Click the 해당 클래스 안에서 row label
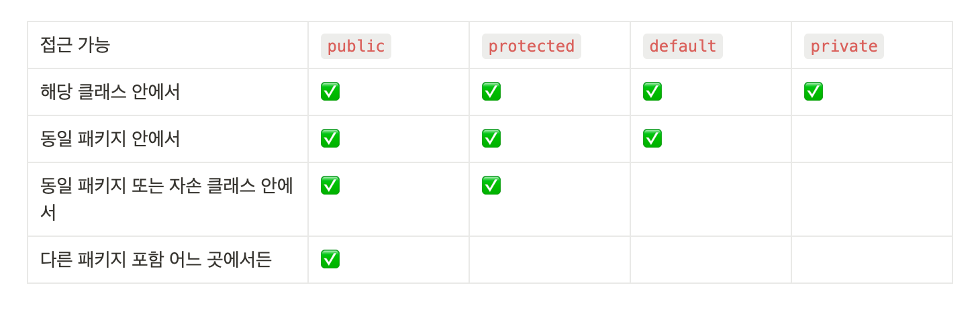This screenshot has width=980, height=310. [110, 92]
